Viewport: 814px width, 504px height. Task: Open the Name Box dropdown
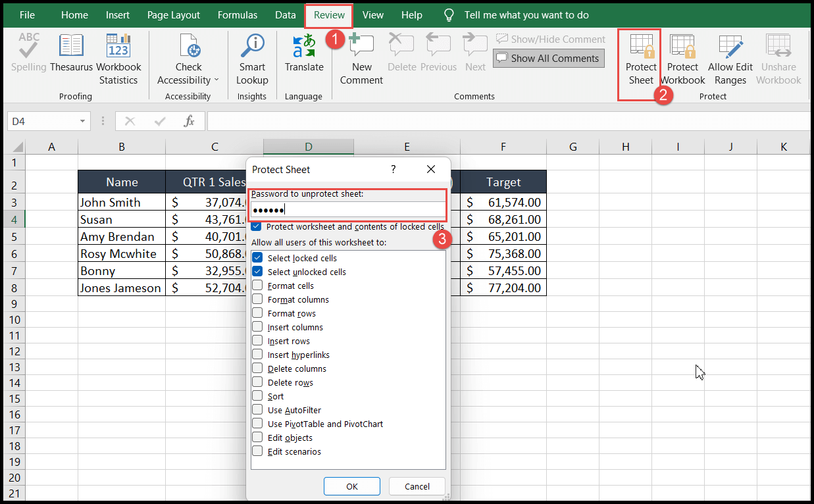[82, 121]
